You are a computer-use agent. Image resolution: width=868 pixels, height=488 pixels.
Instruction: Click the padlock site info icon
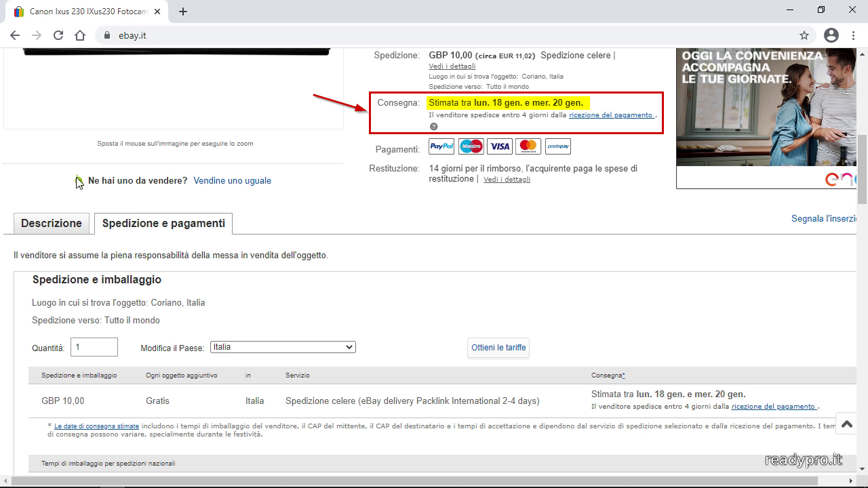click(107, 35)
